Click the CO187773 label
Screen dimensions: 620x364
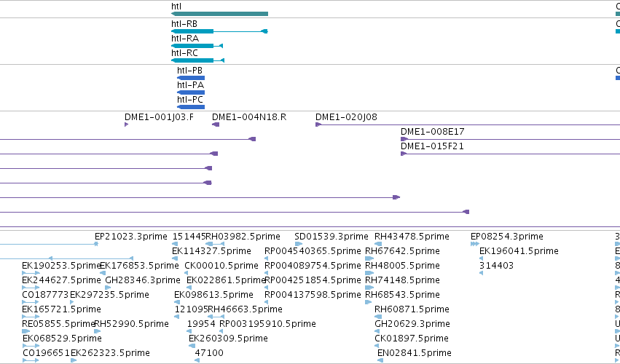click(45, 296)
